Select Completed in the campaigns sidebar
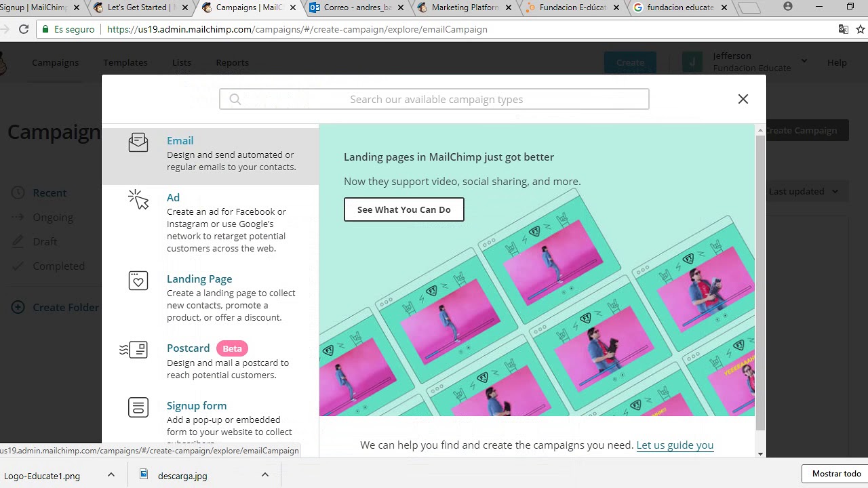Screen dimensions: 868x488 (59, 266)
